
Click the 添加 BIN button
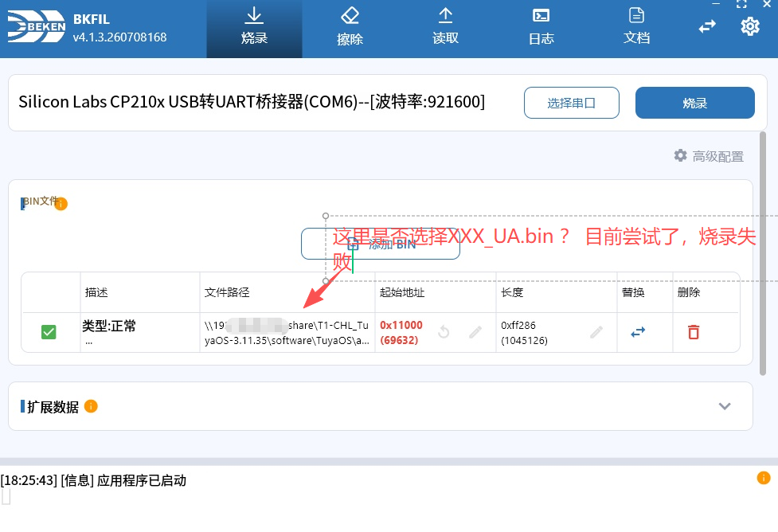380,244
